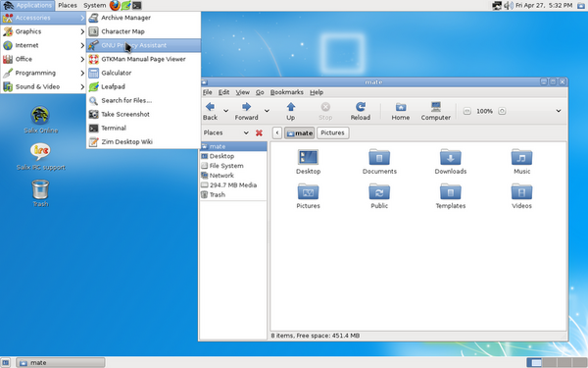This screenshot has height=368, width=588.
Task: Close the Places side pane
Action: click(259, 132)
